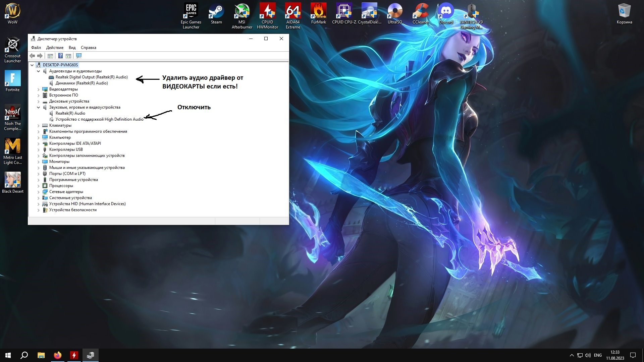Select Контроллеры IDE ATA/ATAPI row
The width and height of the screenshot is (644, 362).
pos(75,143)
